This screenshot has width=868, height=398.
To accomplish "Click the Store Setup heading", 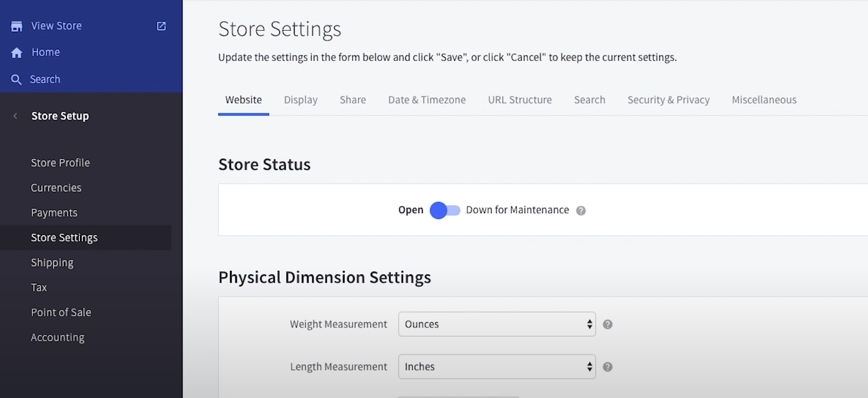I will tap(60, 116).
